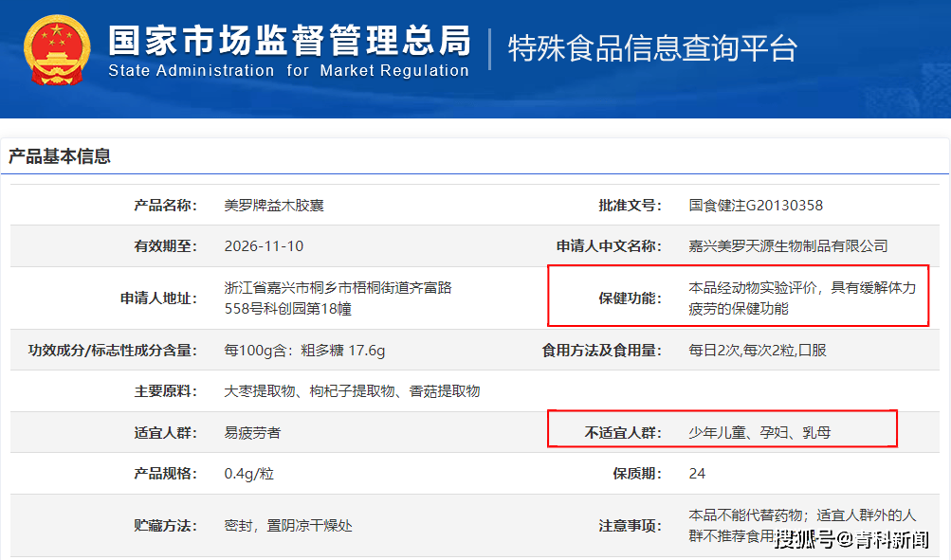
Task: Select the notice text 本品不能代替药物
Action: (x=745, y=515)
